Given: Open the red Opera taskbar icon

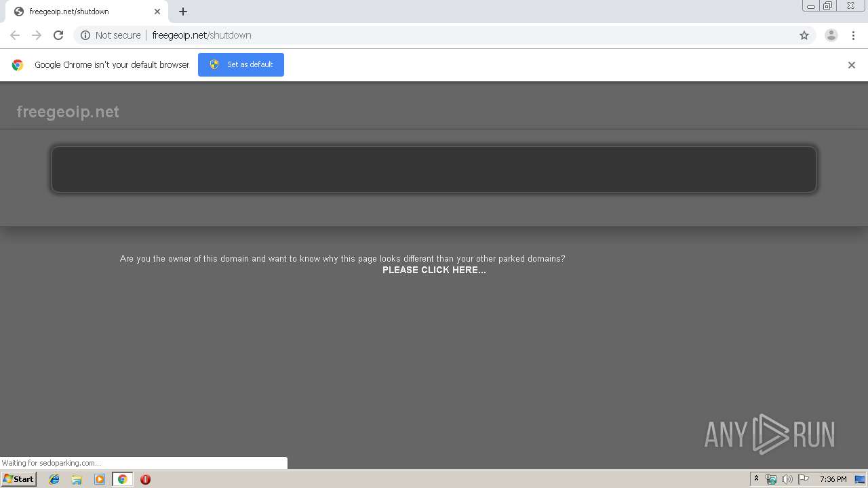Looking at the screenshot, I should (145, 479).
